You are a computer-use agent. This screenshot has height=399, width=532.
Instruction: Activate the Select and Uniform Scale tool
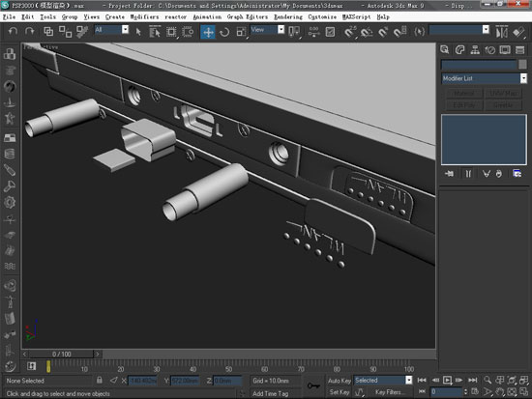(x=241, y=32)
